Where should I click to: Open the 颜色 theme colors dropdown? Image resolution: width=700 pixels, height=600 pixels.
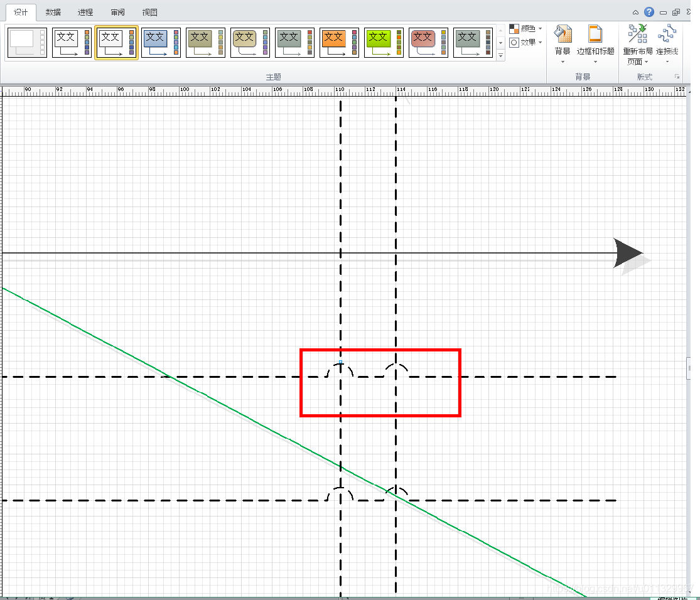[x=525, y=29]
